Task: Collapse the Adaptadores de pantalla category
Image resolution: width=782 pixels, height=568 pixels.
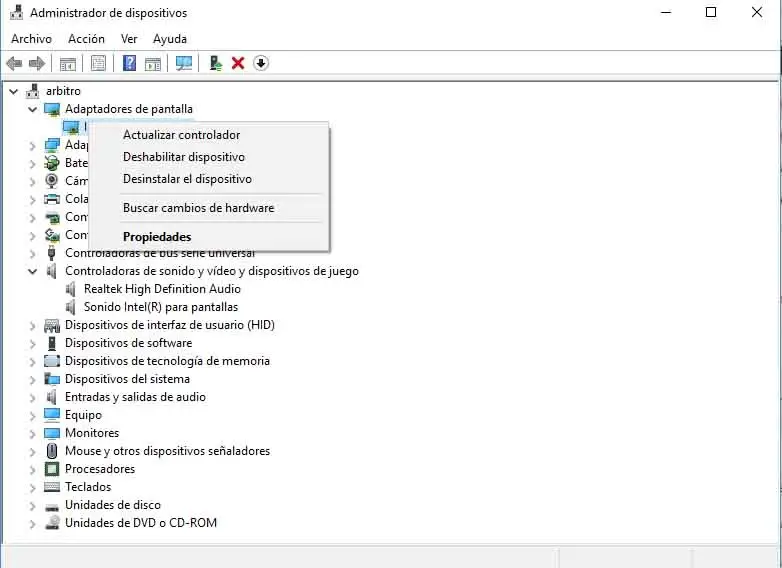Action: pyautogui.click(x=32, y=109)
